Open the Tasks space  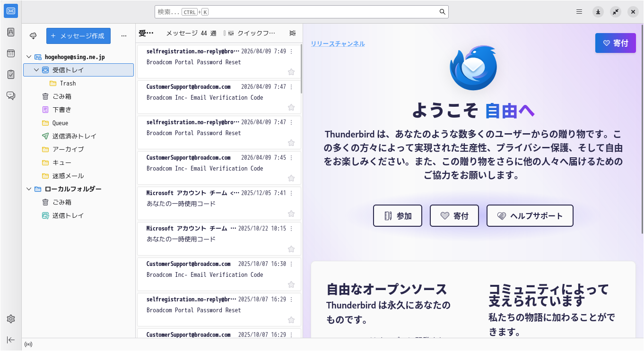11,74
